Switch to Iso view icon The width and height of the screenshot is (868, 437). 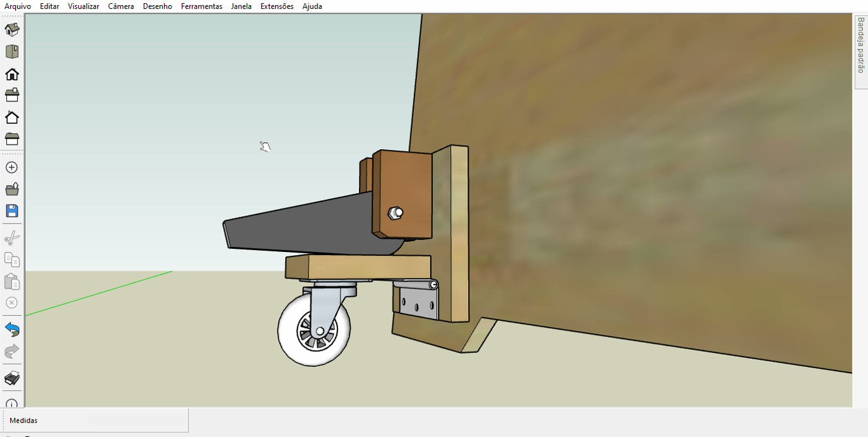click(x=12, y=30)
